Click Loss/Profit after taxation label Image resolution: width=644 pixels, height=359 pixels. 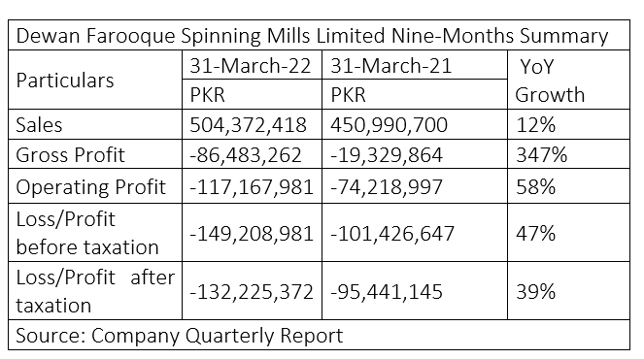95,291
